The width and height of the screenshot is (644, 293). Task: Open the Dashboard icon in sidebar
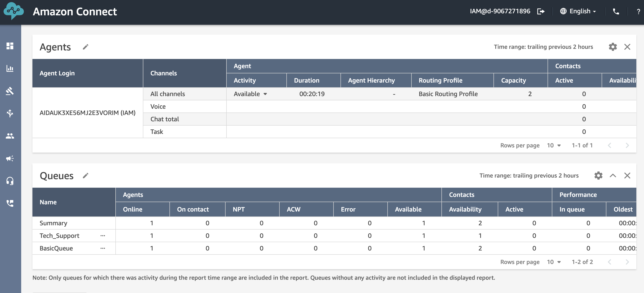[x=10, y=46]
